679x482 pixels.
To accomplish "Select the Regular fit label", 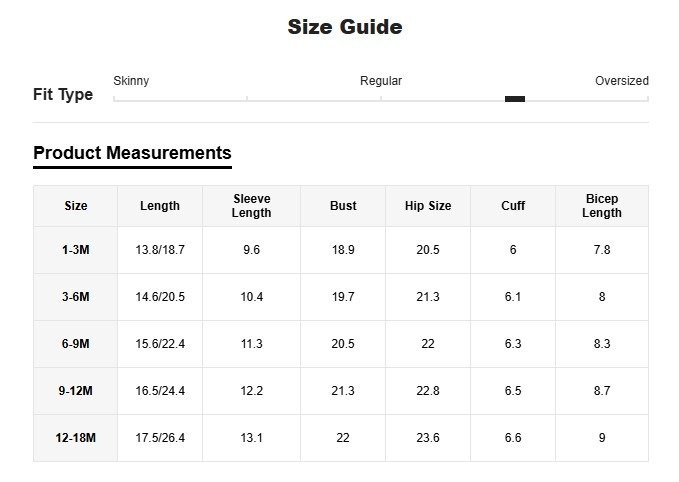I will tap(381, 81).
